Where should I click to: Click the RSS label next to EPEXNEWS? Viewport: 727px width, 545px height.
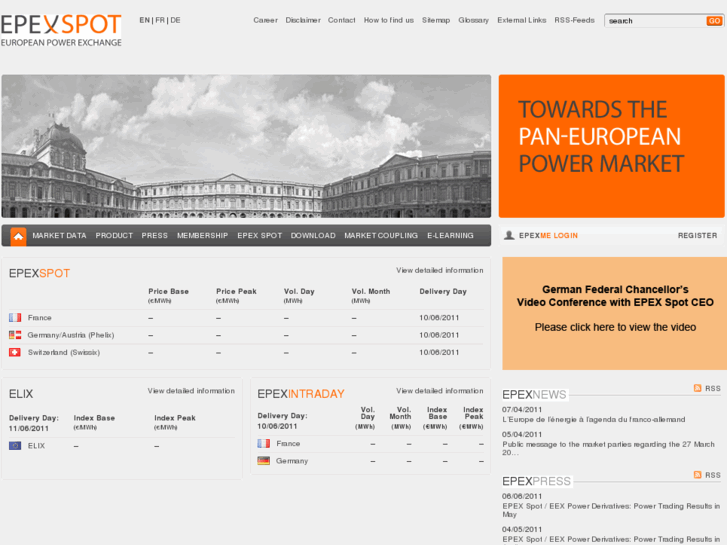[713, 388]
